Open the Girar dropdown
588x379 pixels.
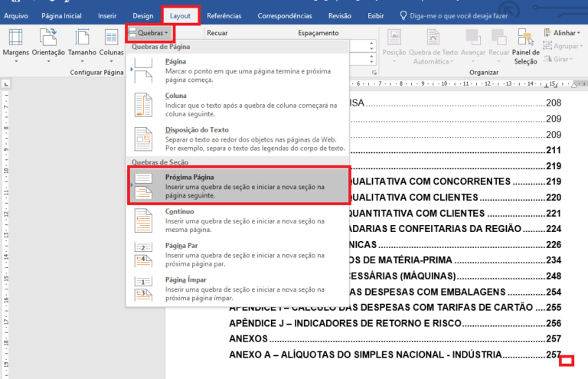558,59
